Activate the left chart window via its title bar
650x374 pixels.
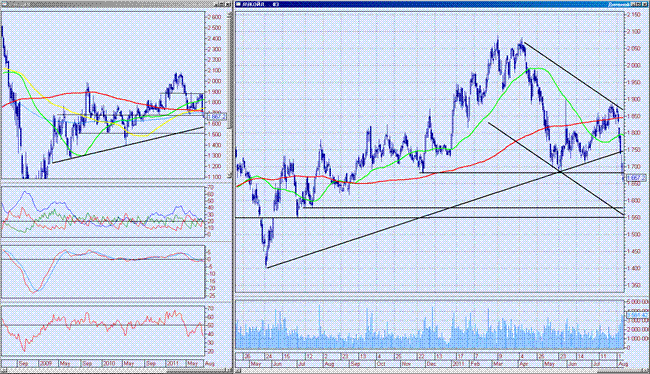pos(108,4)
